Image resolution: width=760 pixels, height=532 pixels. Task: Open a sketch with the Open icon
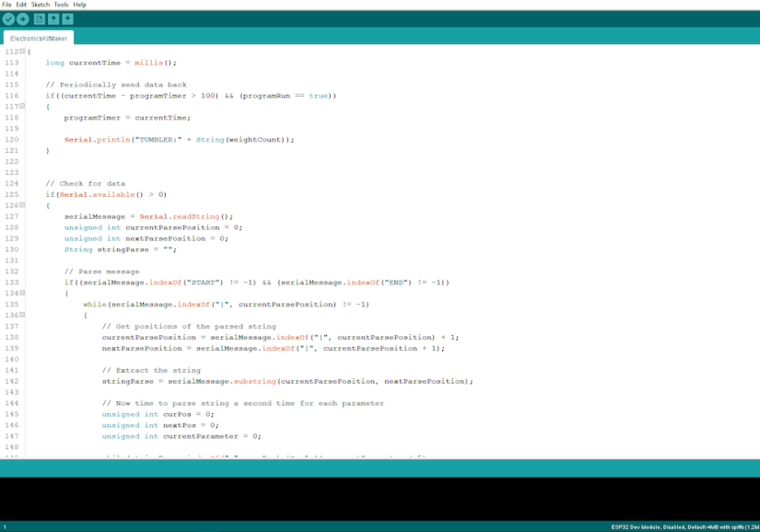[53, 19]
